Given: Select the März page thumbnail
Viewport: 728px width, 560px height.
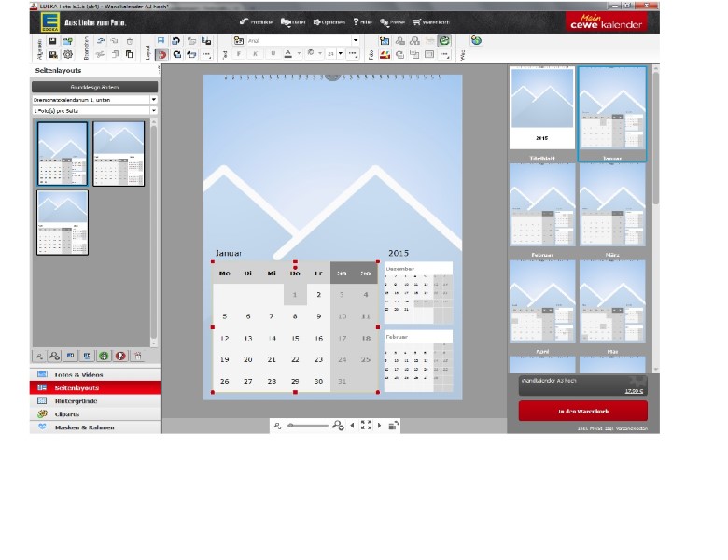Looking at the screenshot, I should (612, 204).
